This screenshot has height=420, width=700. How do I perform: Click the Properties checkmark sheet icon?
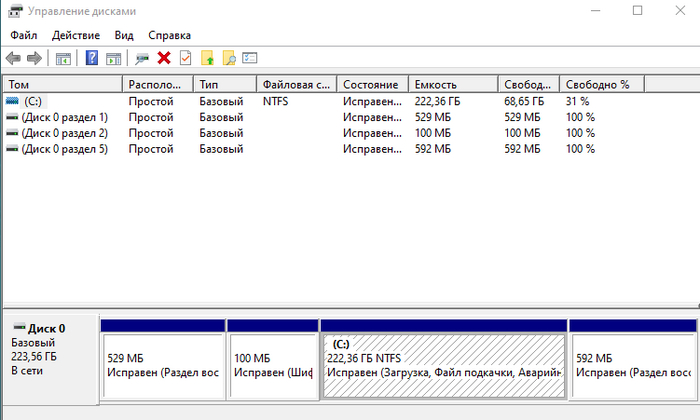click(x=185, y=58)
